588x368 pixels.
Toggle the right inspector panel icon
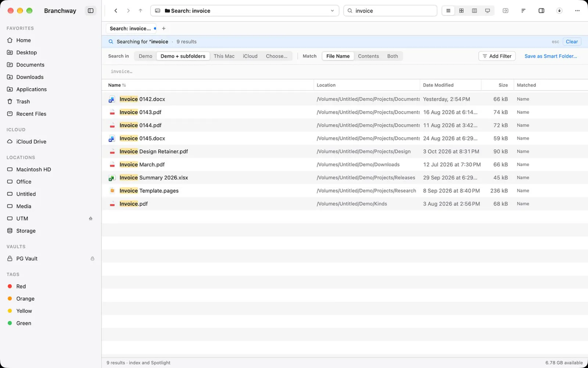pyautogui.click(x=541, y=11)
